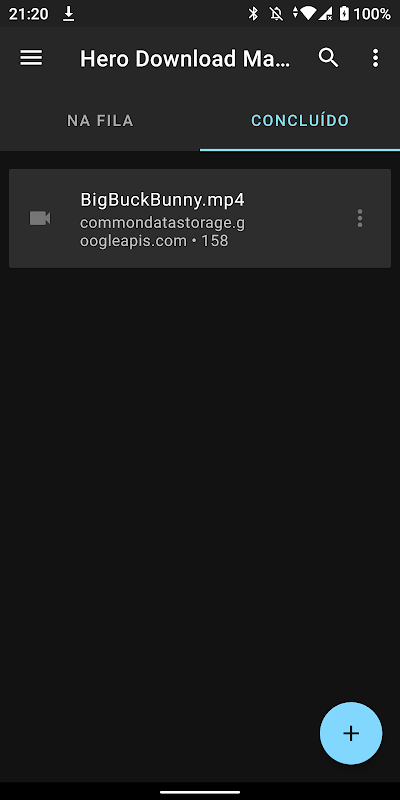Open the BigBuckBunny.mp4 download entry
400x800 pixels.
tap(200, 218)
